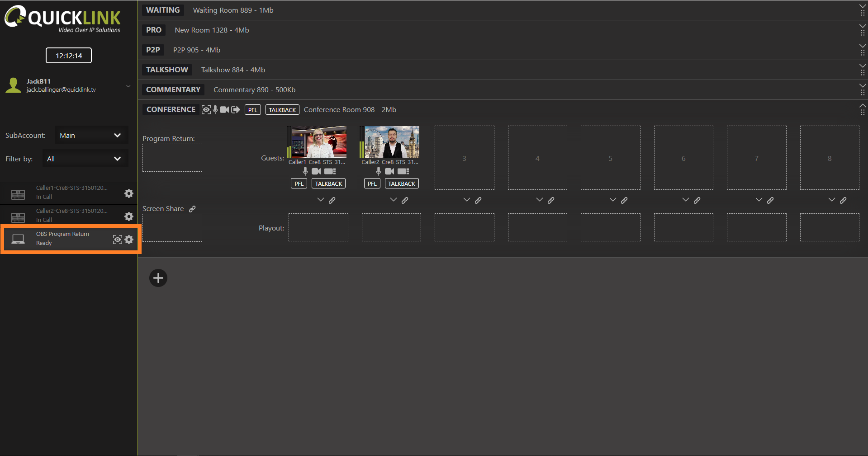868x456 pixels.
Task: Enable TALKBACK for Caller2 guest
Action: coord(402,183)
